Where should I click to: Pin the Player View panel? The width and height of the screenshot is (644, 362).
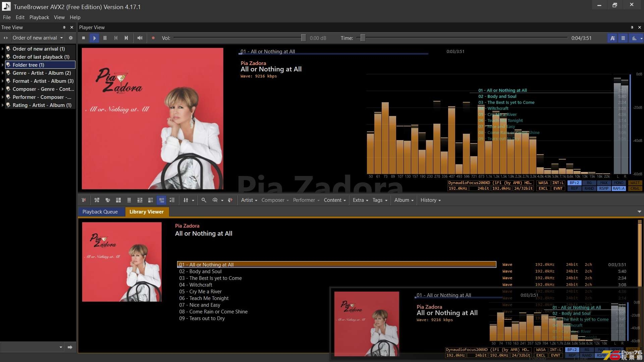click(x=632, y=27)
